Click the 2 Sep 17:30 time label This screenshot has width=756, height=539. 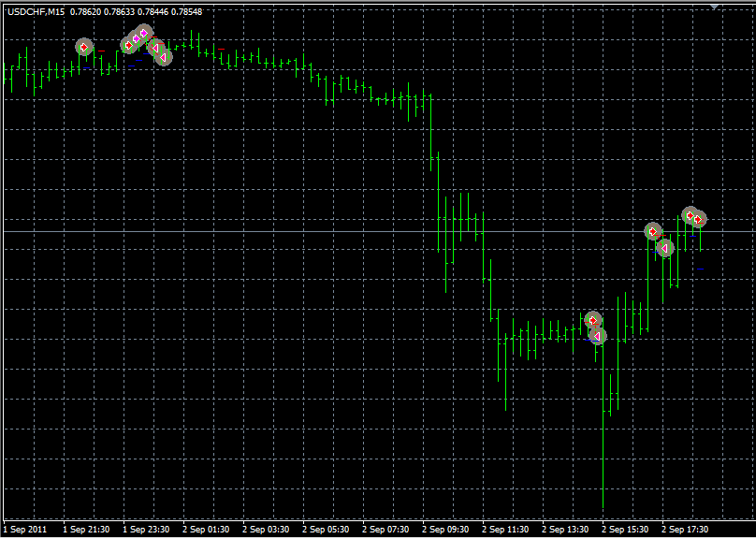pos(685,530)
